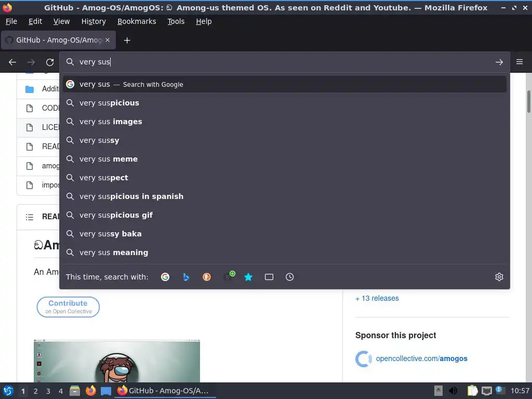Switch to workspace 4 on the taskbar
This screenshot has height=399, width=532.
pyautogui.click(x=61, y=391)
